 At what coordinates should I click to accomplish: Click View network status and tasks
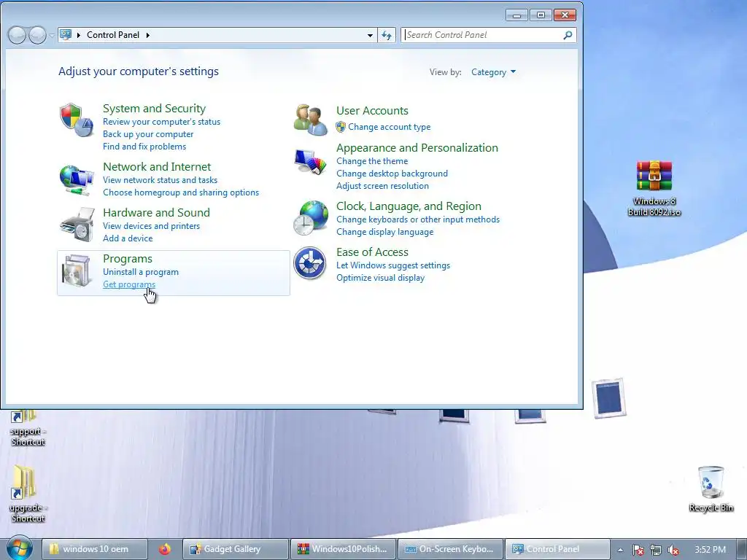pos(160,180)
